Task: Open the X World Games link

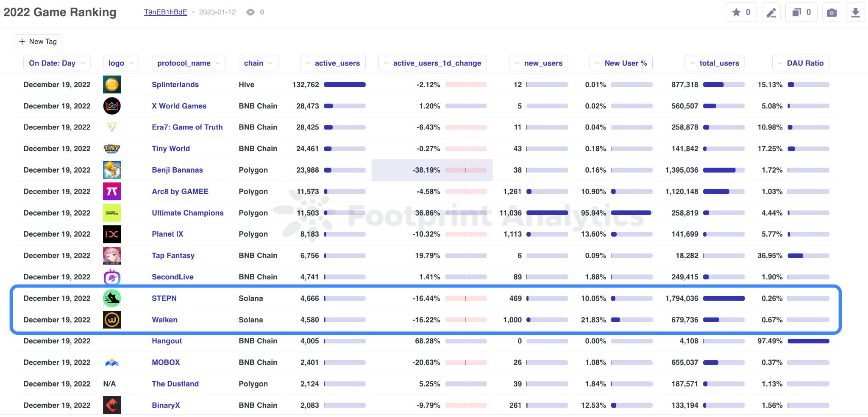Action: pyautogui.click(x=179, y=106)
